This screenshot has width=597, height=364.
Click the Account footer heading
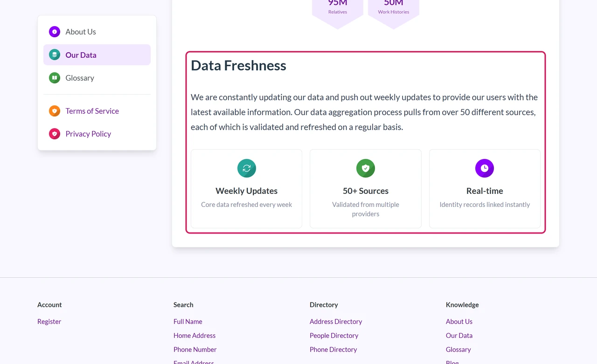click(49, 305)
